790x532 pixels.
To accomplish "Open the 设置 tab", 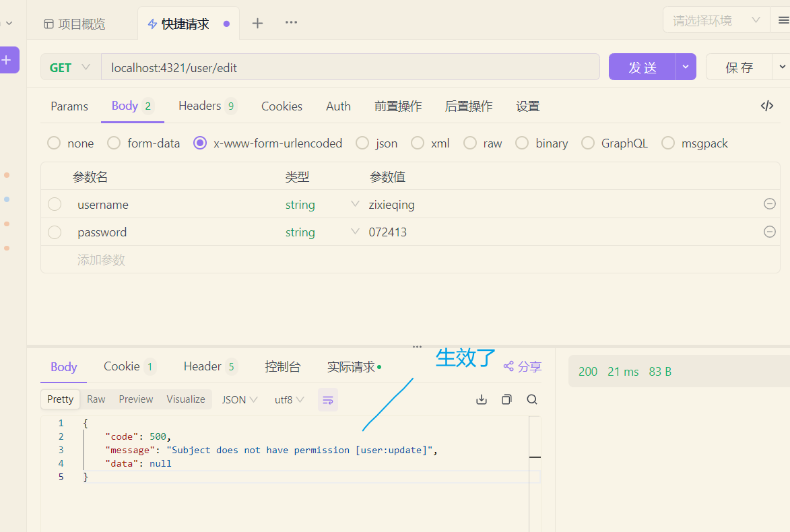I will (x=528, y=106).
